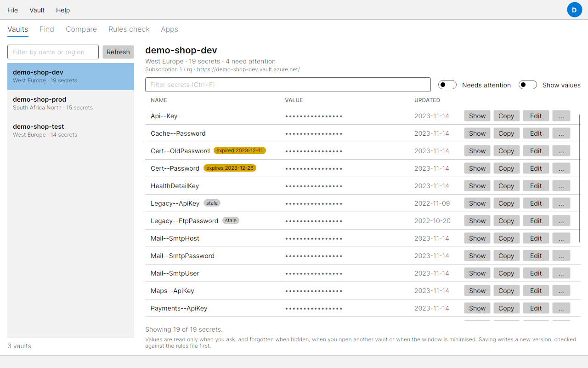Switch to the Compare tab
The height and width of the screenshot is (368, 588).
click(x=81, y=29)
